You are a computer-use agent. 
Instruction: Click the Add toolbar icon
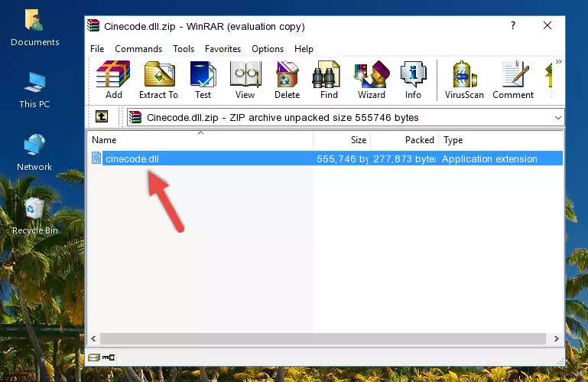tap(113, 80)
